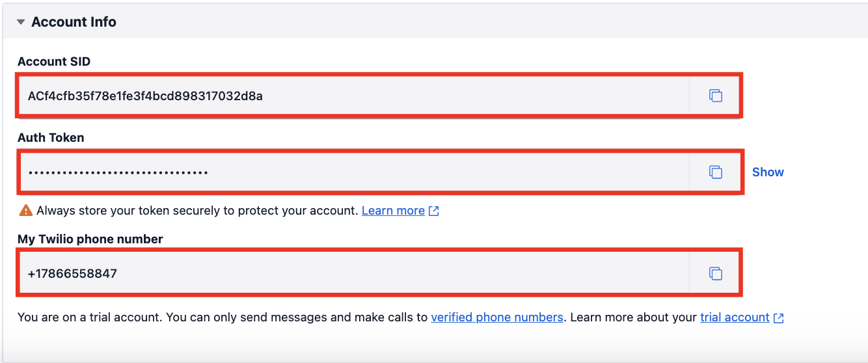Open the Learn more link
Screen dimensions: 868x363
click(x=393, y=211)
